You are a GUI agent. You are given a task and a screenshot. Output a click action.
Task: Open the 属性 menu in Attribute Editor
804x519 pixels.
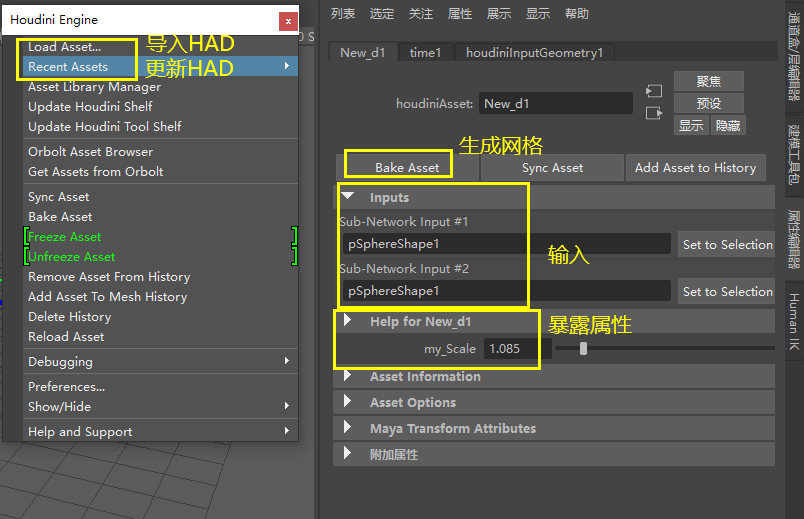tap(460, 14)
